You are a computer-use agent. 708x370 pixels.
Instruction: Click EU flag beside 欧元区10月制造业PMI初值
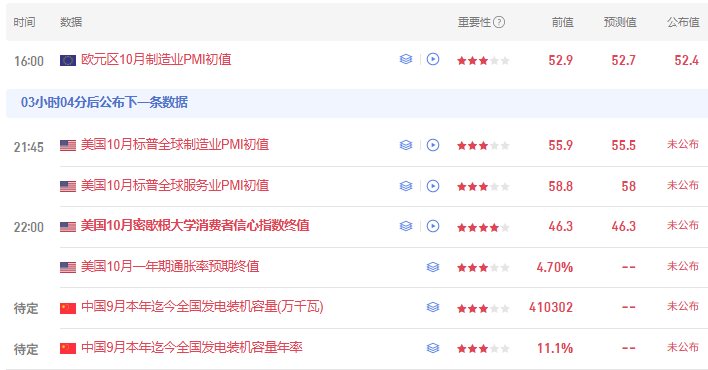[x=68, y=60]
